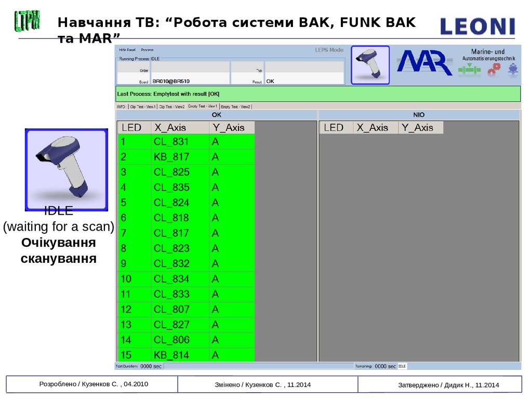Select the Empty Test - View2 tab
This screenshot has height=399, width=532.
pyautogui.click(x=236, y=107)
